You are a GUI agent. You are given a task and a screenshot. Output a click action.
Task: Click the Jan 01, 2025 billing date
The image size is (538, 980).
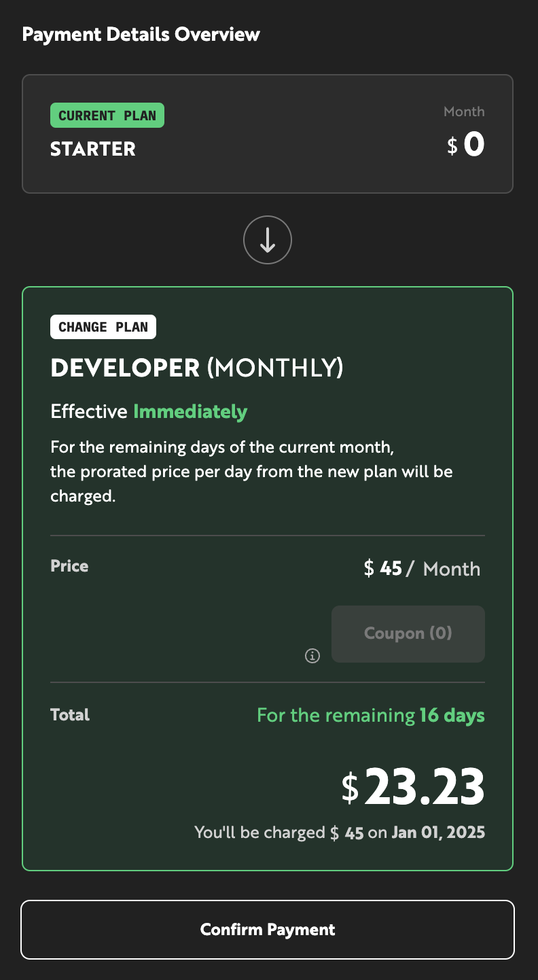438,832
